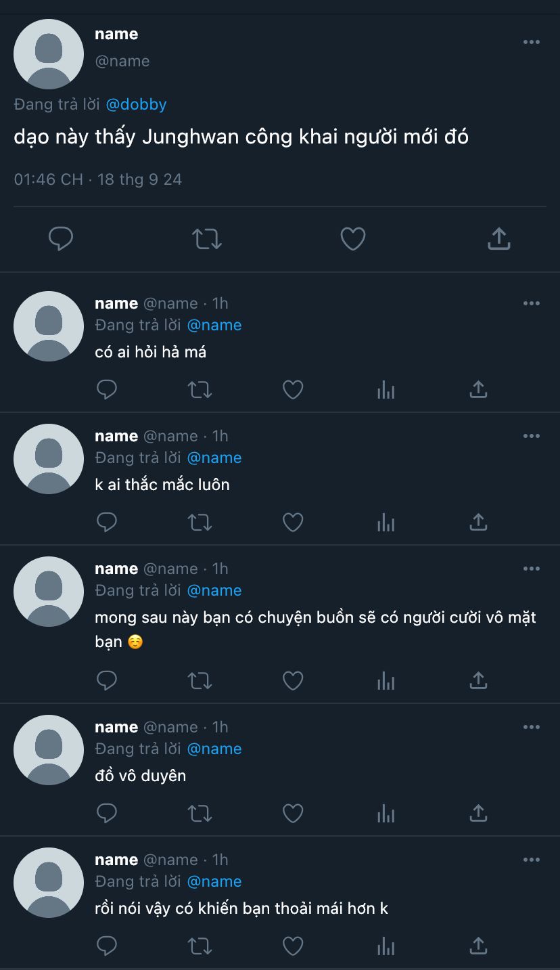Open the timestamp 01:46 CH of main tweet
560x970 pixels.
pyautogui.click(x=48, y=179)
